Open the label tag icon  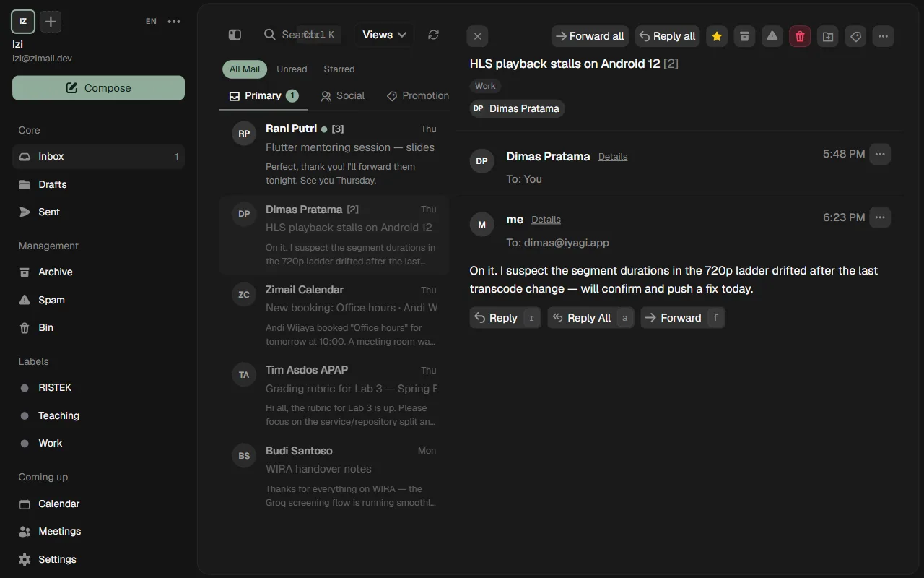855,36
